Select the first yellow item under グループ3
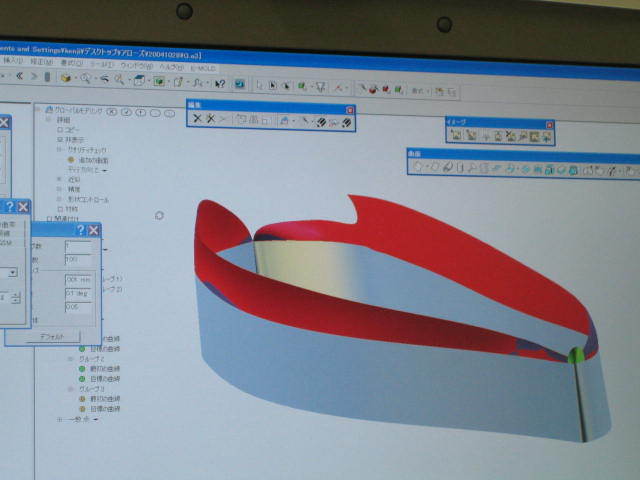The height and width of the screenshot is (480, 640). [100, 399]
